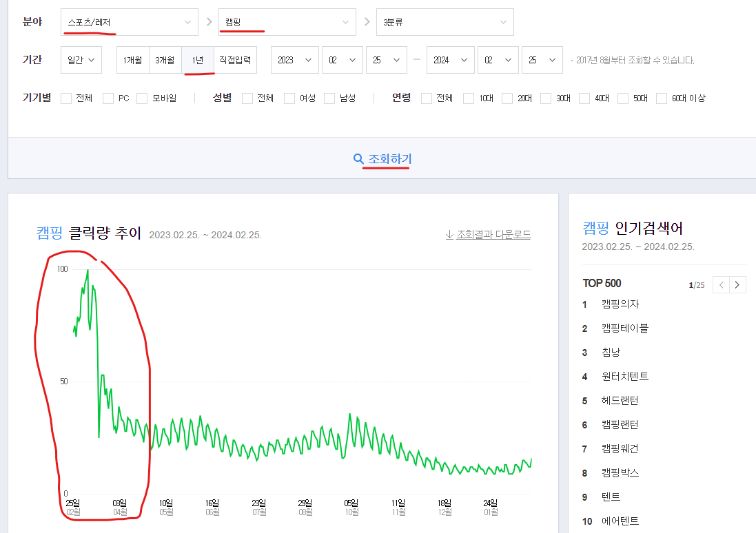Screen dimensions: 756x533
Task: Open the 스포츠/레저 category dropdown
Action: 128,21
